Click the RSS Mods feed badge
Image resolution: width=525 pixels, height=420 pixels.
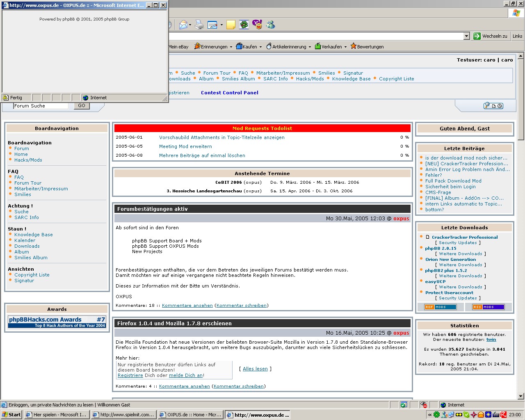click(488, 307)
